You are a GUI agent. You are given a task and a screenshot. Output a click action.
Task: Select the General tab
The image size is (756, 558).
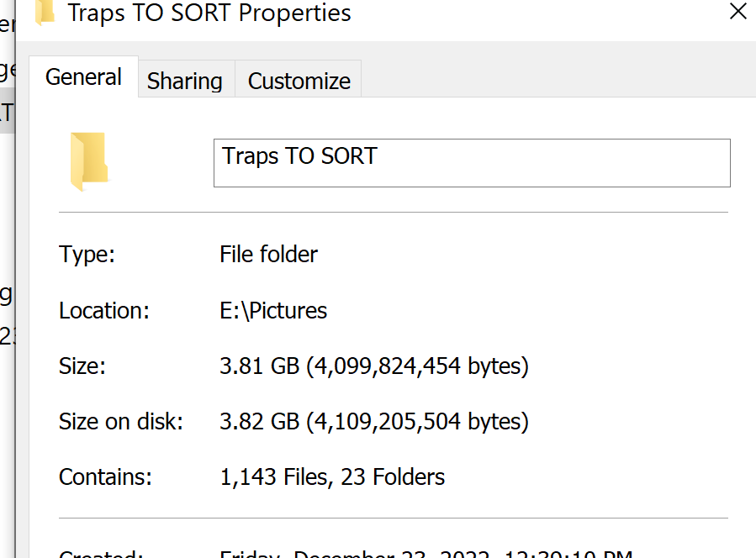[x=83, y=77]
